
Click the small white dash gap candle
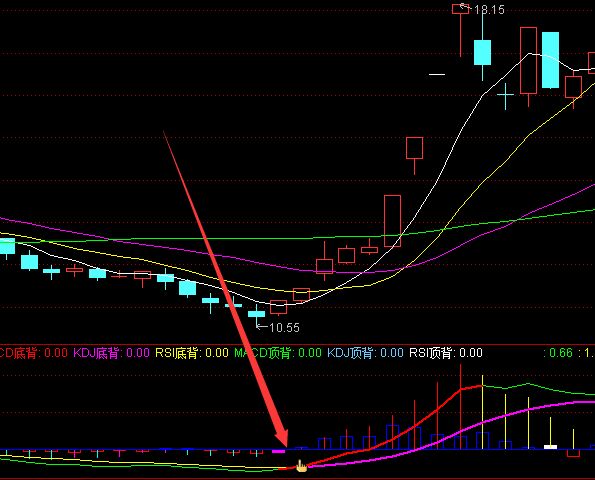pos(437,74)
